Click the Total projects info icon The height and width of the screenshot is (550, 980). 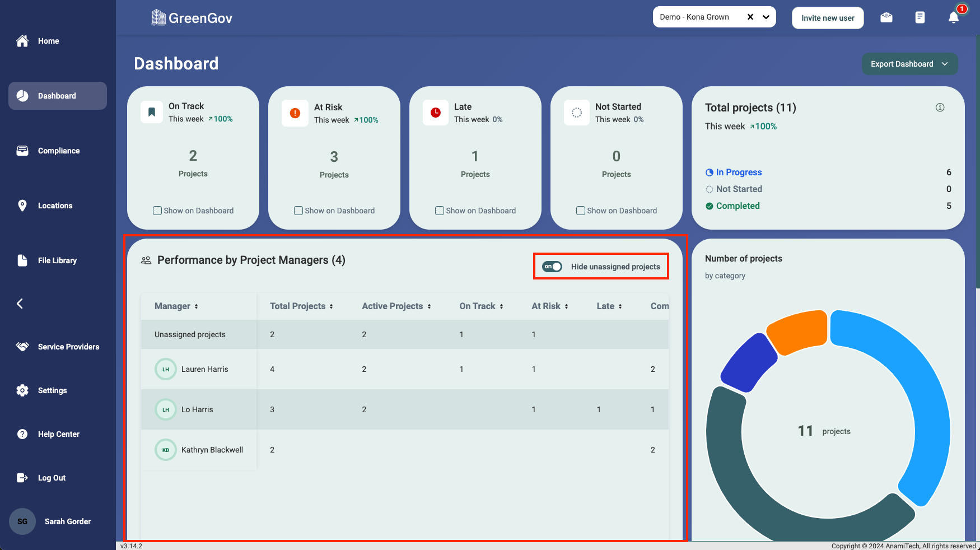(x=940, y=108)
